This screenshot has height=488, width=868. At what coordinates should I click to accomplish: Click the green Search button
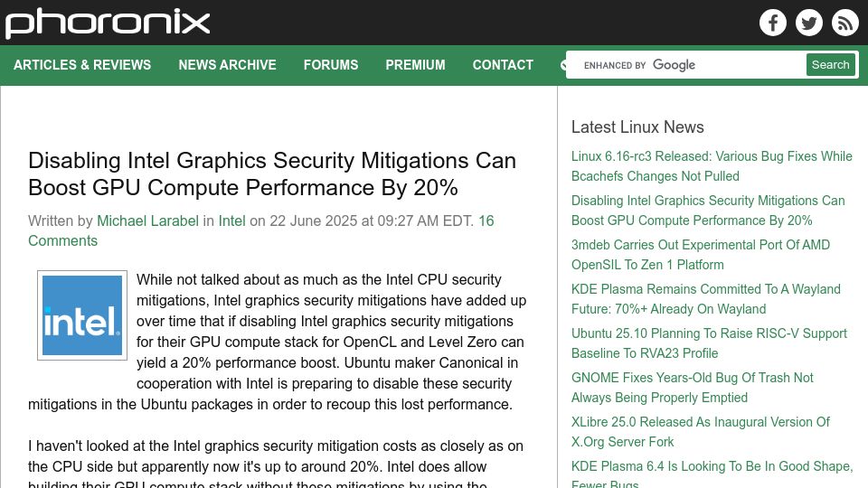click(x=830, y=65)
